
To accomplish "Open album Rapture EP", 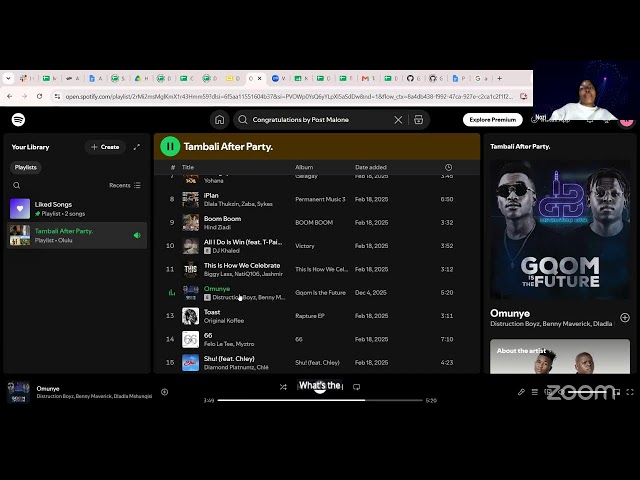I will [x=309, y=316].
